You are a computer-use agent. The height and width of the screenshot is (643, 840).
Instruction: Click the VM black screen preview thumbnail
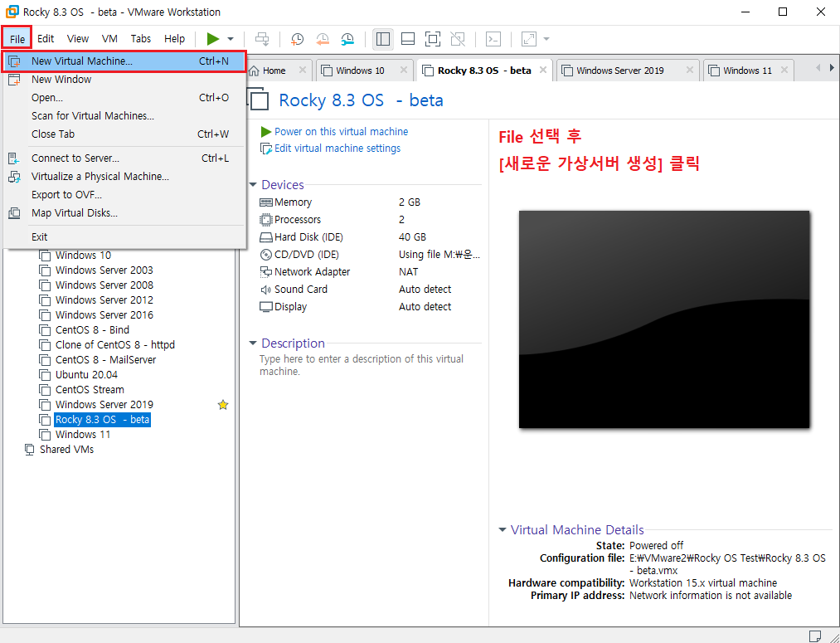663,319
